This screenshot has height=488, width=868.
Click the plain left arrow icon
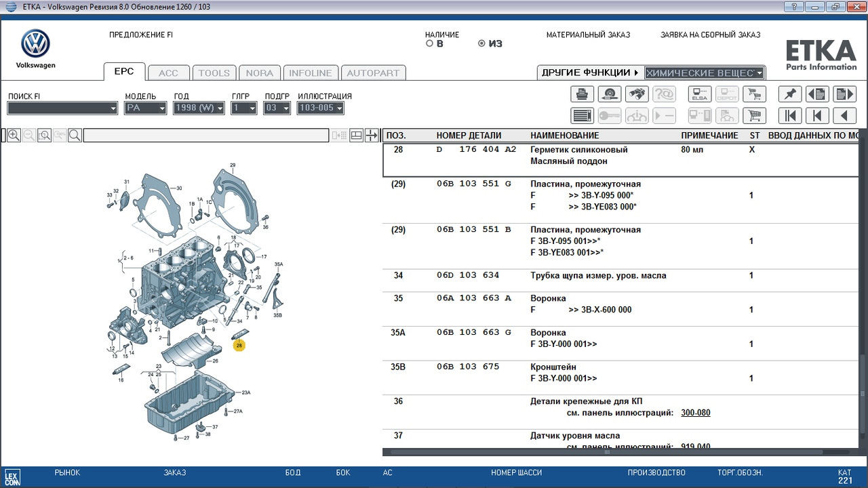tap(844, 116)
